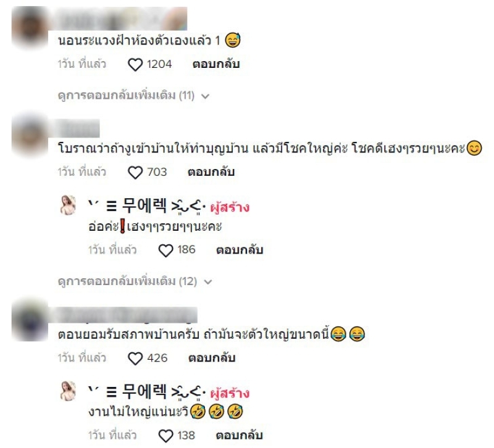This screenshot has height=448, width=494.
Task: Open the creator username above the 186-like reply
Action: [147, 206]
